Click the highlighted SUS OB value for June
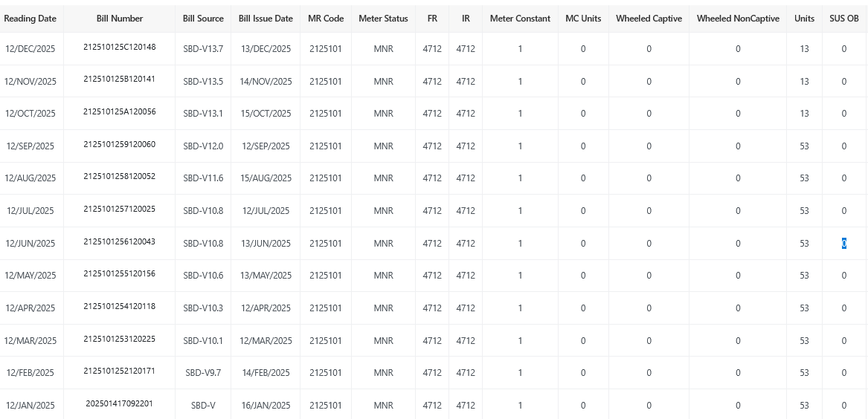 [x=843, y=244]
